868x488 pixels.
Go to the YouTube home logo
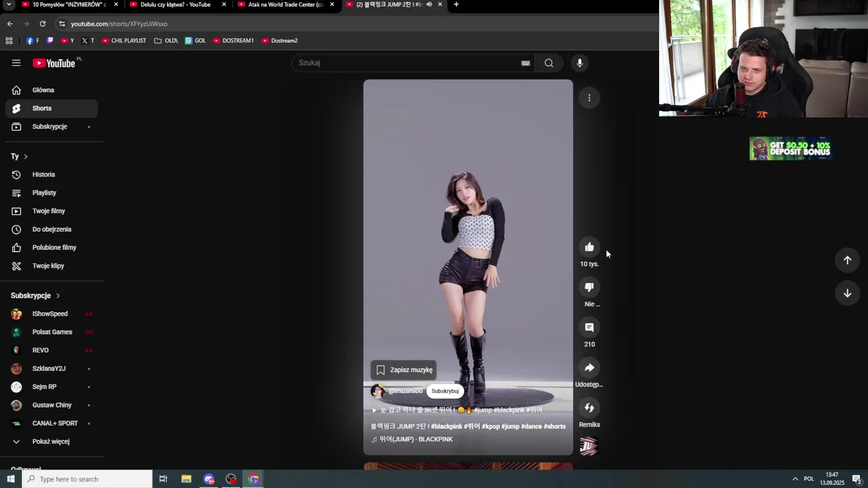tap(54, 63)
